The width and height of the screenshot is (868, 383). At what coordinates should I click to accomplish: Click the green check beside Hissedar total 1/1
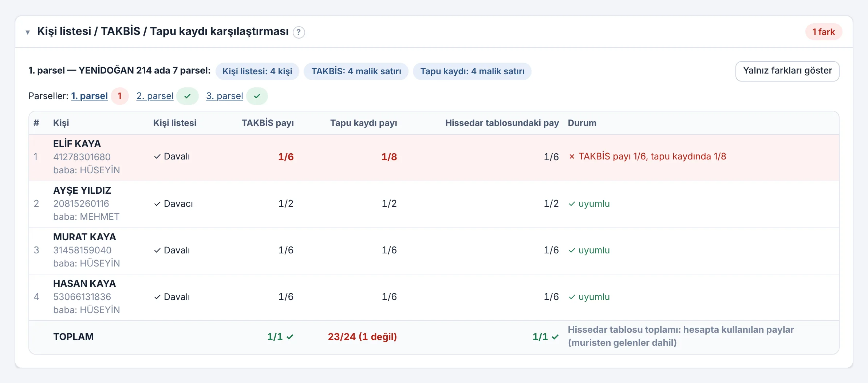click(x=555, y=337)
